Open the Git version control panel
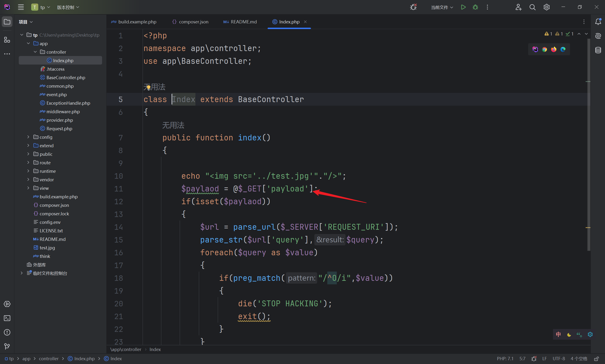Viewport: 605px width, 364px height. (7, 346)
